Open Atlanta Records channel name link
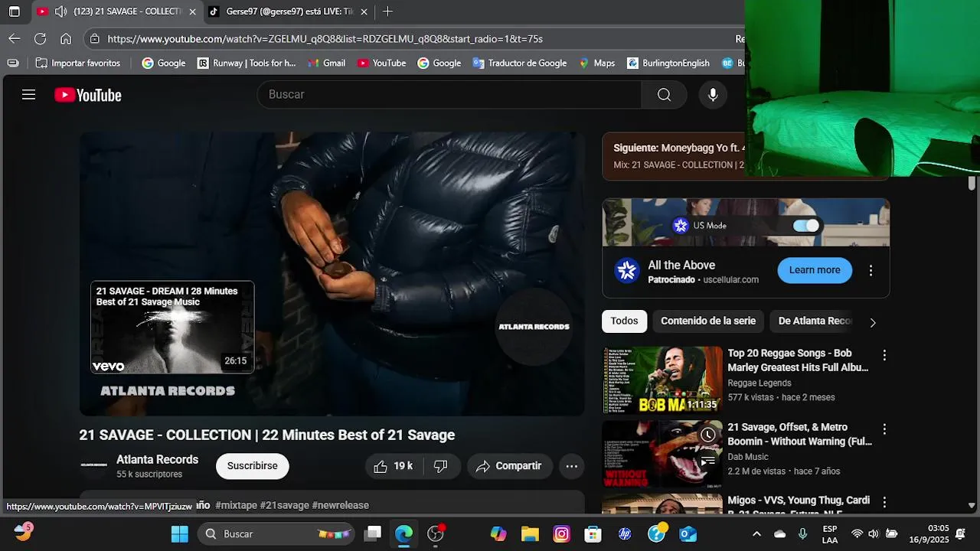This screenshot has width=980, height=551. tap(157, 460)
